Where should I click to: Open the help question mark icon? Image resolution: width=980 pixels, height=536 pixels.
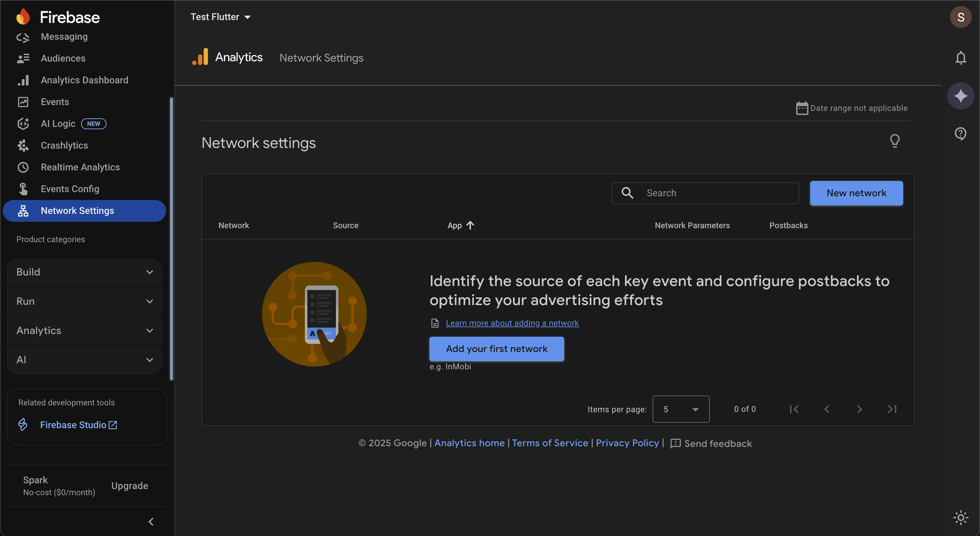[x=960, y=133]
